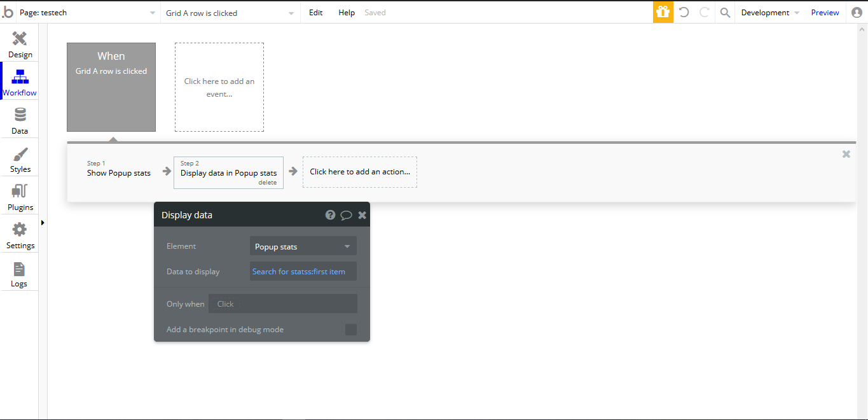Open the Design tab in sidebar
868x420 pixels.
[20, 44]
